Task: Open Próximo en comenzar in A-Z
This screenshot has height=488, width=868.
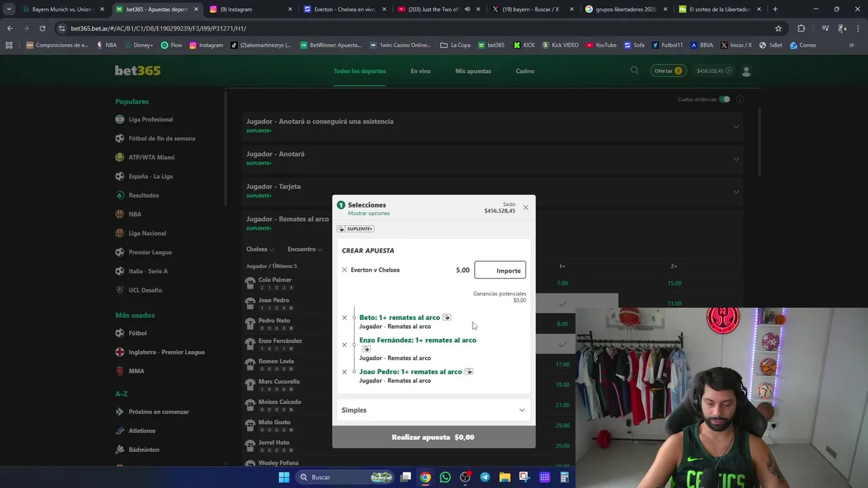Action: click(152, 411)
